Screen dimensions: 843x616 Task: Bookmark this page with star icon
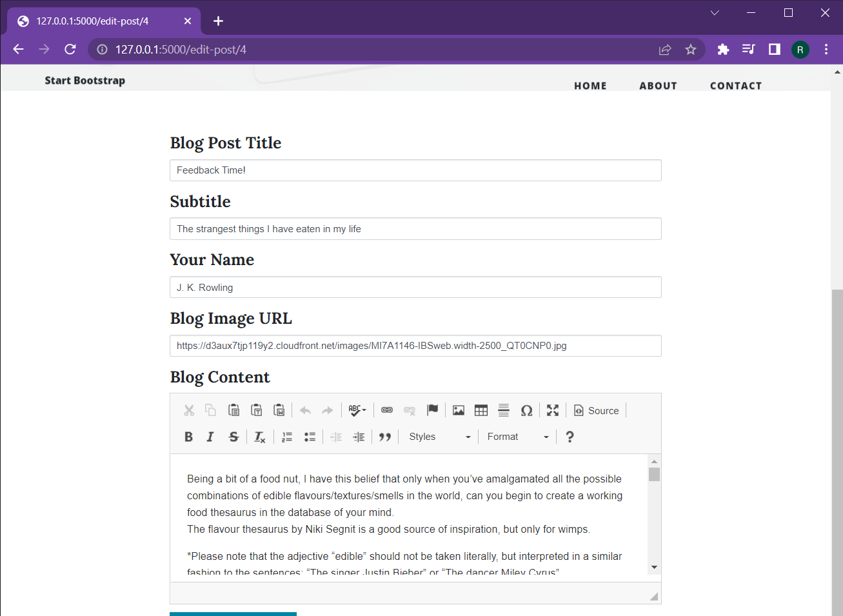(x=691, y=50)
